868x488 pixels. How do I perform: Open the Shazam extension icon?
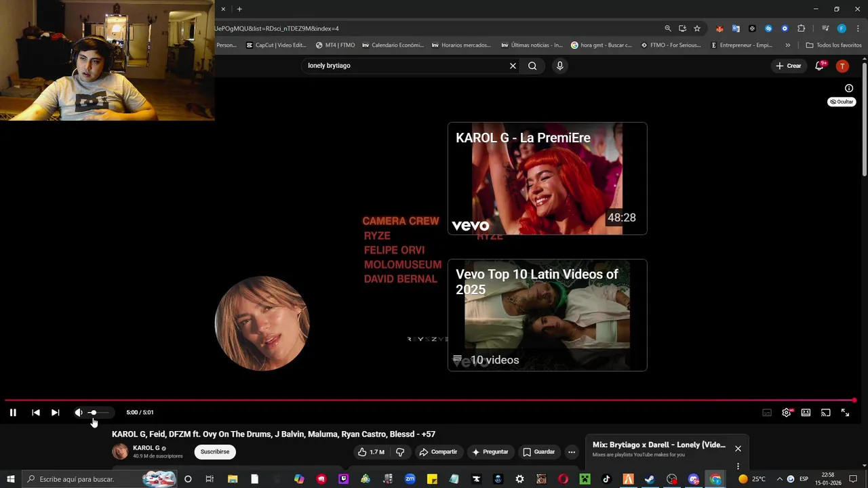[x=768, y=28]
